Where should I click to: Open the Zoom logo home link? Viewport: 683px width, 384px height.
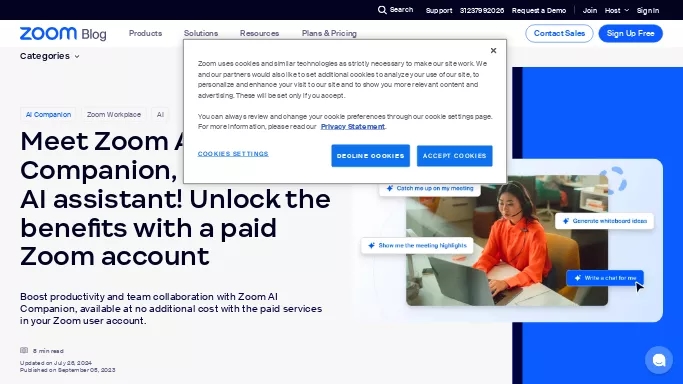pyautogui.click(x=48, y=34)
